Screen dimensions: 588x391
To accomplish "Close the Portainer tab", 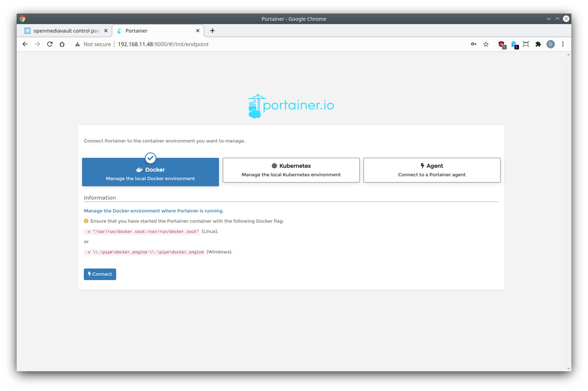I will pyautogui.click(x=198, y=31).
